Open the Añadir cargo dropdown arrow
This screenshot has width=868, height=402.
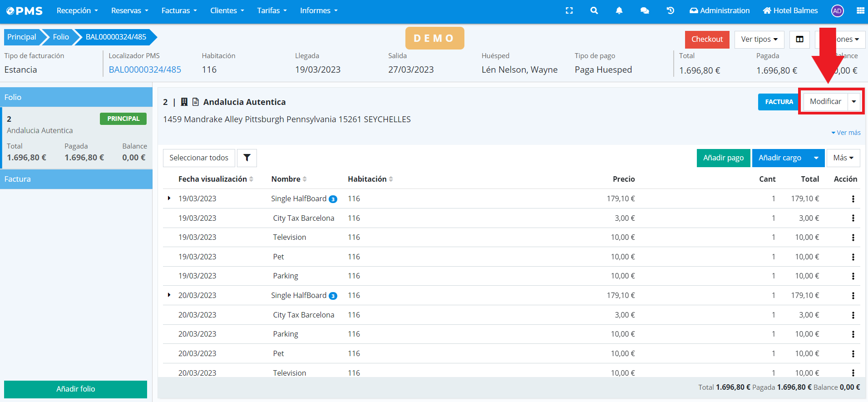(x=816, y=158)
